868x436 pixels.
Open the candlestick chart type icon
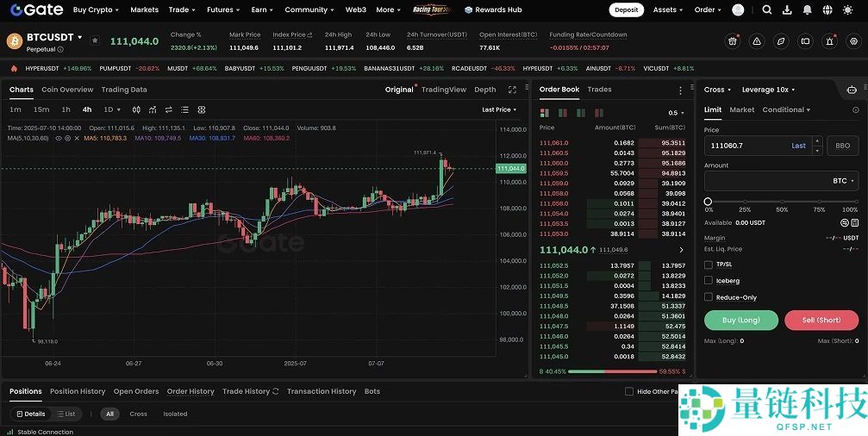[136, 109]
